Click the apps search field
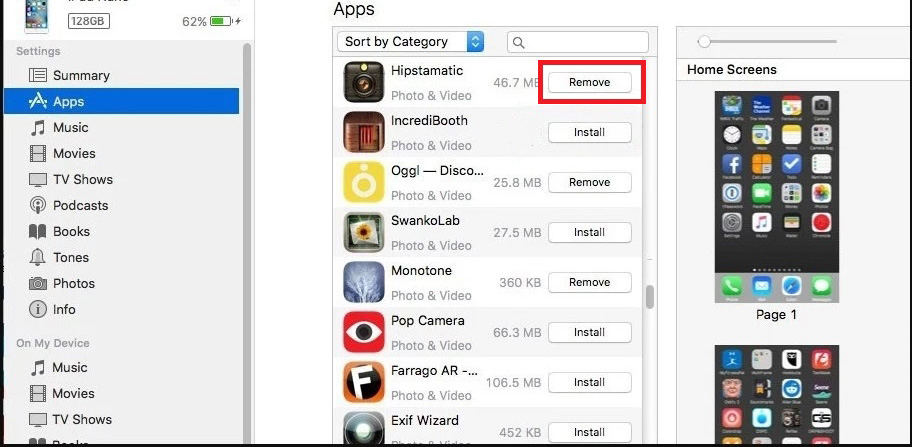 [578, 42]
